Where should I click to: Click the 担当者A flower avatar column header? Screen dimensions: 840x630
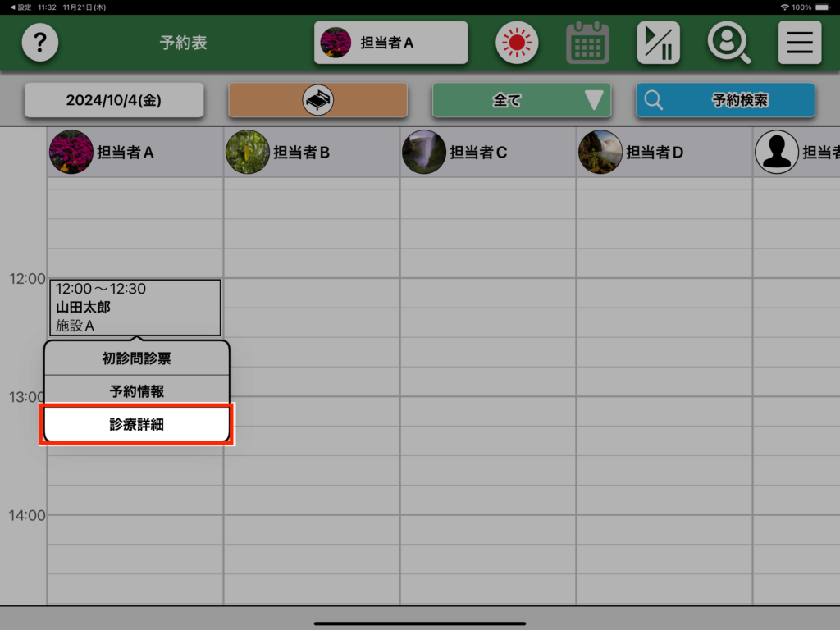71,152
